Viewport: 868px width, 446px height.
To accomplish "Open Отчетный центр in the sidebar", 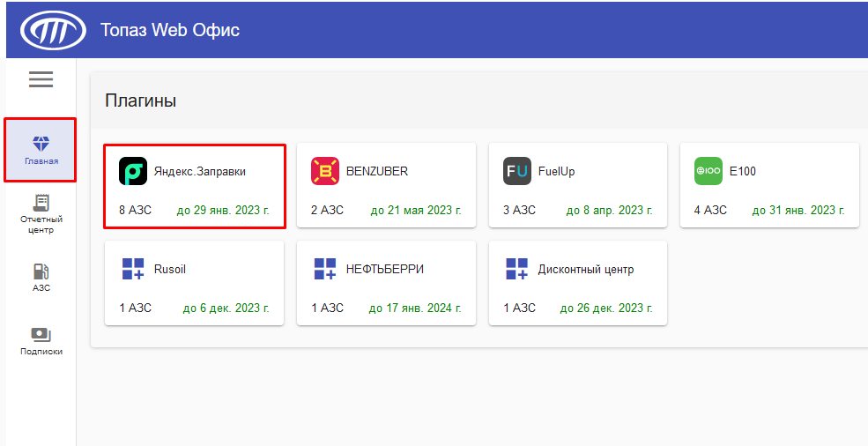I will 41,214.
